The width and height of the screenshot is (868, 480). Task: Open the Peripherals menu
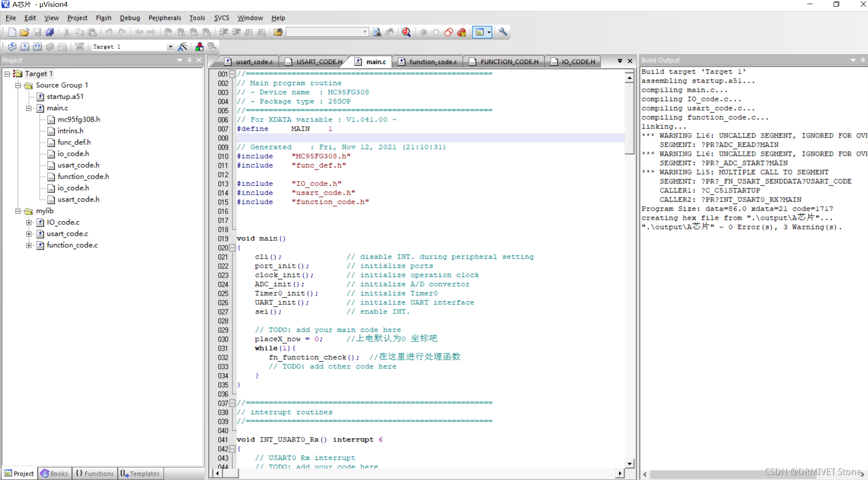point(165,18)
